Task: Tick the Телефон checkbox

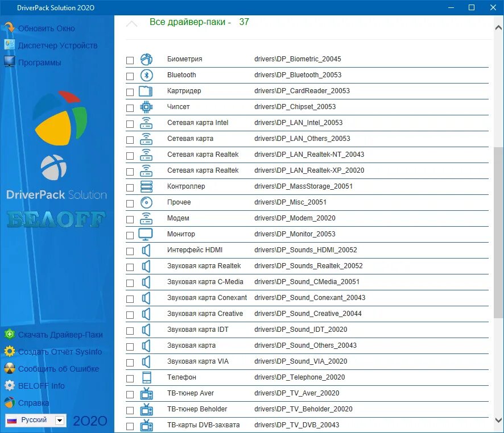Action: (130, 378)
